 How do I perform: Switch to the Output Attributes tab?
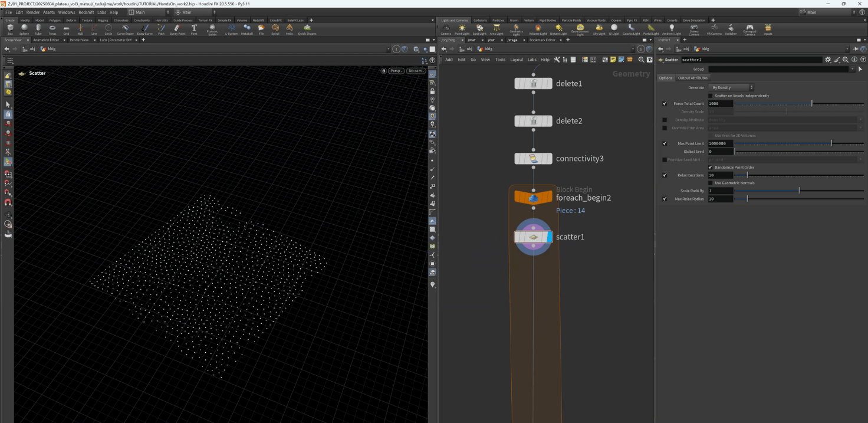(x=692, y=78)
